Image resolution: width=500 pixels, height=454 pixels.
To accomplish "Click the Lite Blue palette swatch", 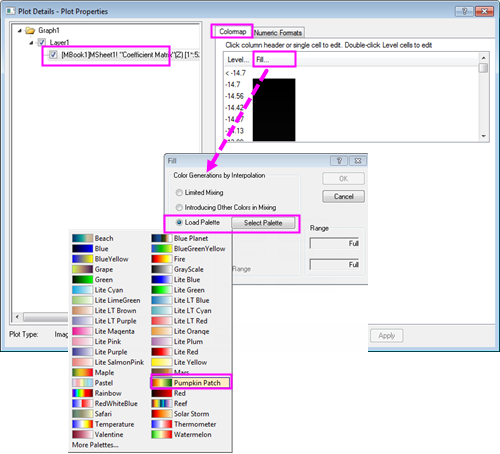I will point(162,280).
